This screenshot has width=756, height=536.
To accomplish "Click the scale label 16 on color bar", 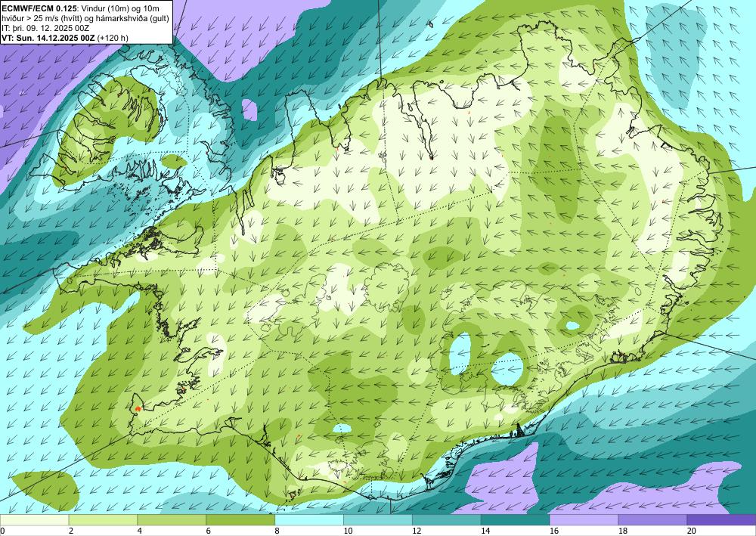I will click(554, 531).
